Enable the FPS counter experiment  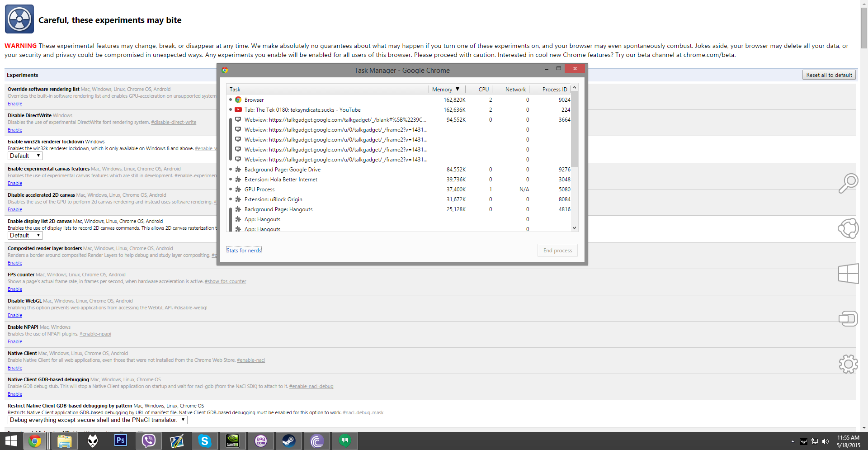[x=15, y=289]
